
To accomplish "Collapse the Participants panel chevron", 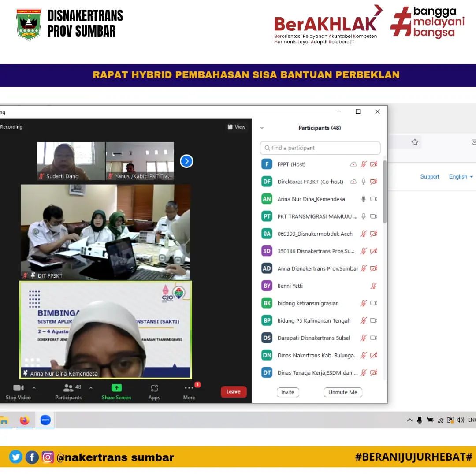I will (x=262, y=128).
